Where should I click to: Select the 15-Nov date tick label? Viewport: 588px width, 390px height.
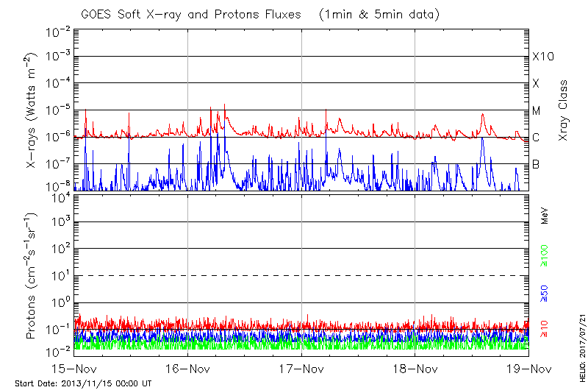[x=73, y=368]
